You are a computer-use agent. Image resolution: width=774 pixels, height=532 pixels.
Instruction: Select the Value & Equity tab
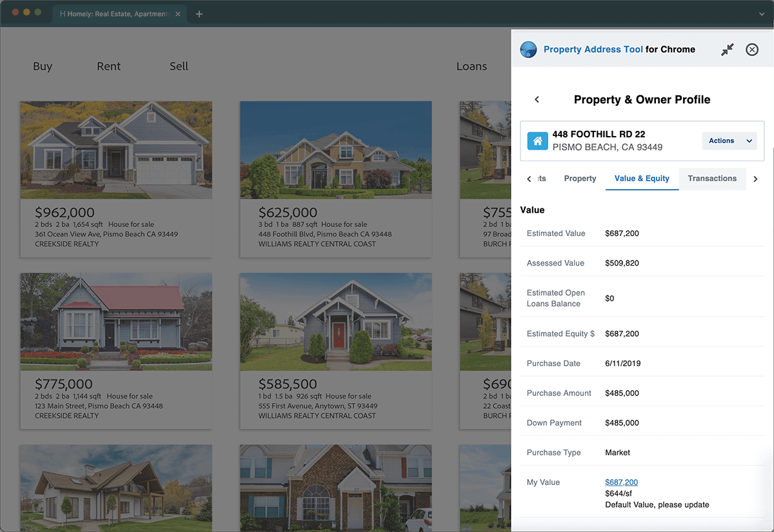click(642, 179)
